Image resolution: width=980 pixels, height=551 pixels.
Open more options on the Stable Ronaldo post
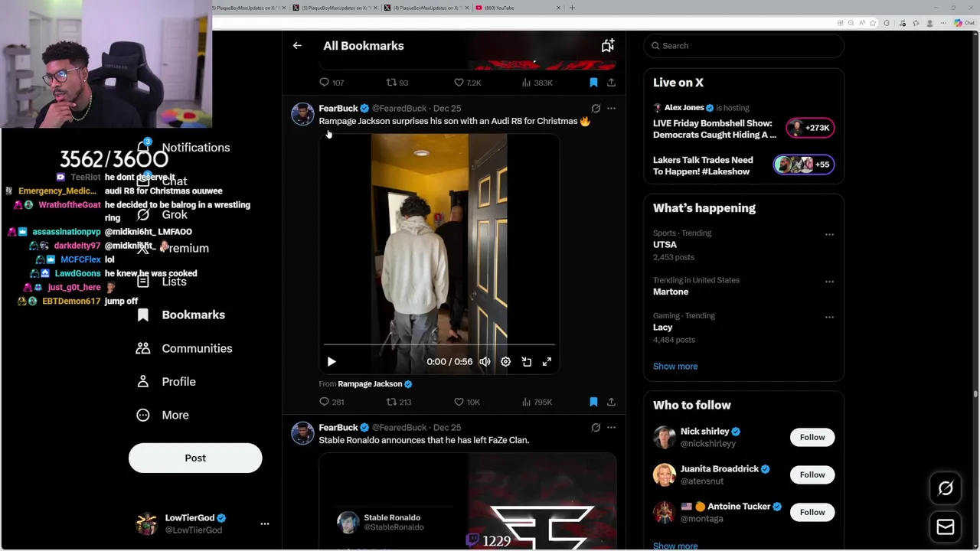click(611, 428)
